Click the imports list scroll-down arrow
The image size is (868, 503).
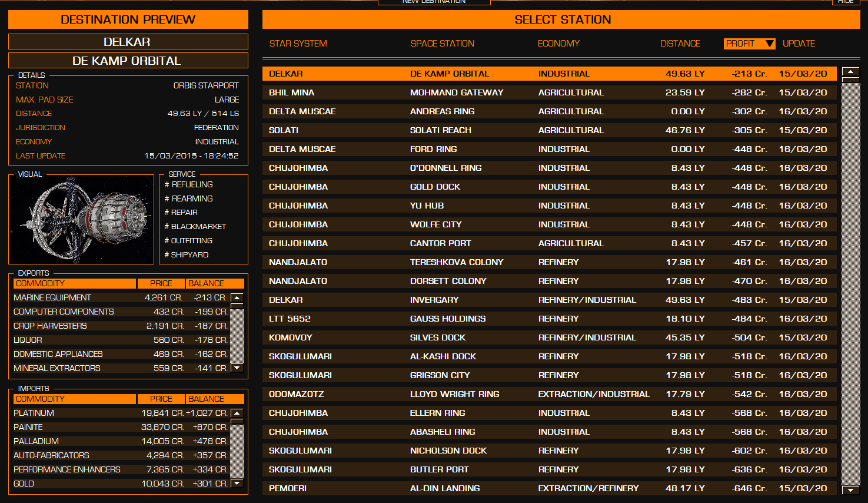pyautogui.click(x=237, y=484)
